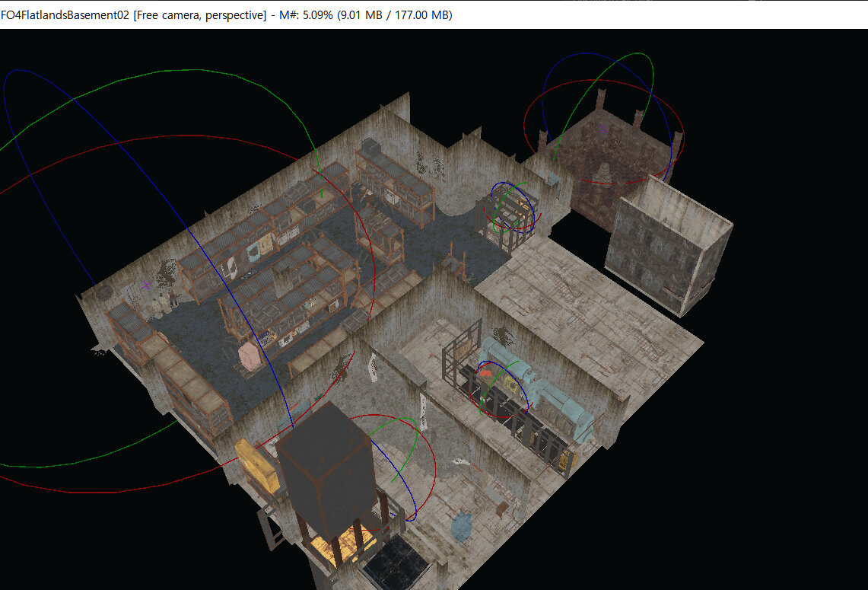Click the purple marker in the rusty room
The height and width of the screenshot is (590, 868).
(x=603, y=129)
